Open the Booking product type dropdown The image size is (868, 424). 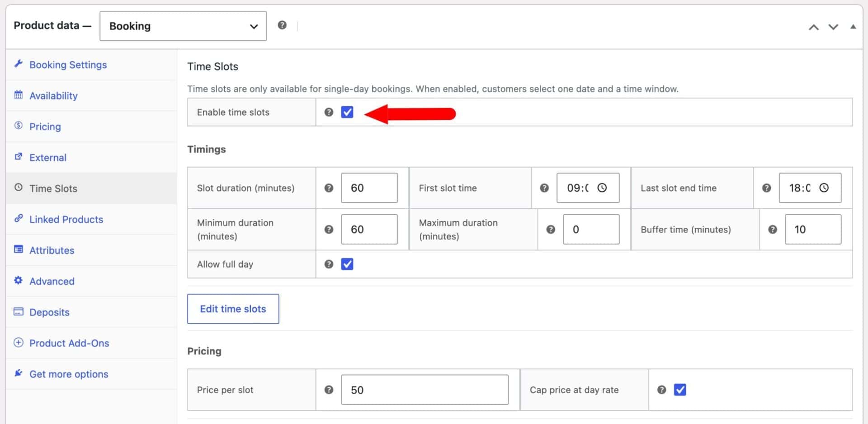[183, 26]
